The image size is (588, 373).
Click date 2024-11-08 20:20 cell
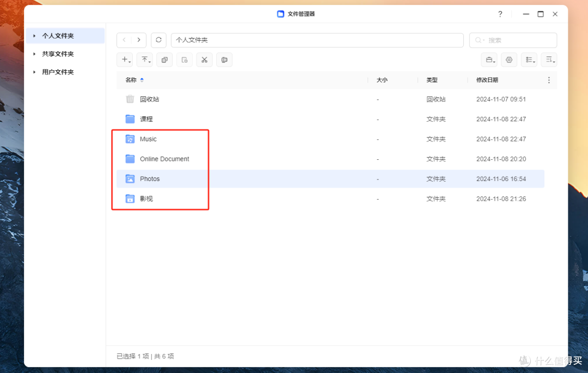(x=501, y=159)
